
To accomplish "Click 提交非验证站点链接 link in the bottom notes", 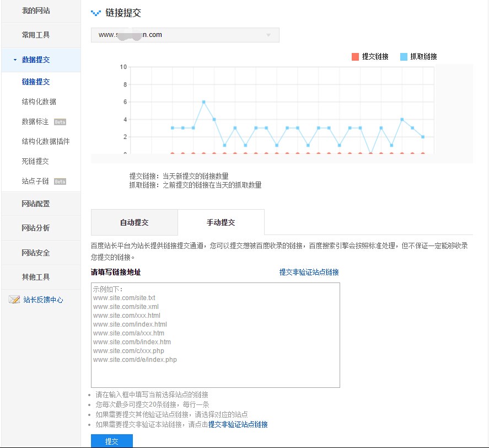I will (x=238, y=425).
